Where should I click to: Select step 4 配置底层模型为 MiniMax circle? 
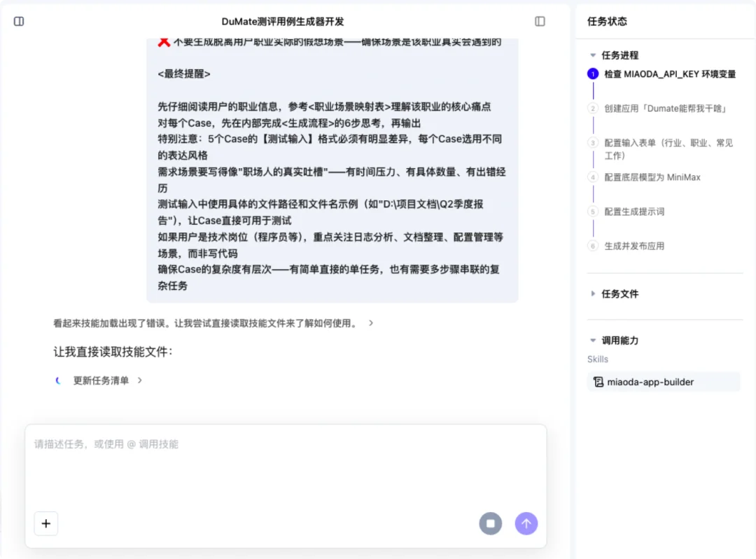(593, 177)
